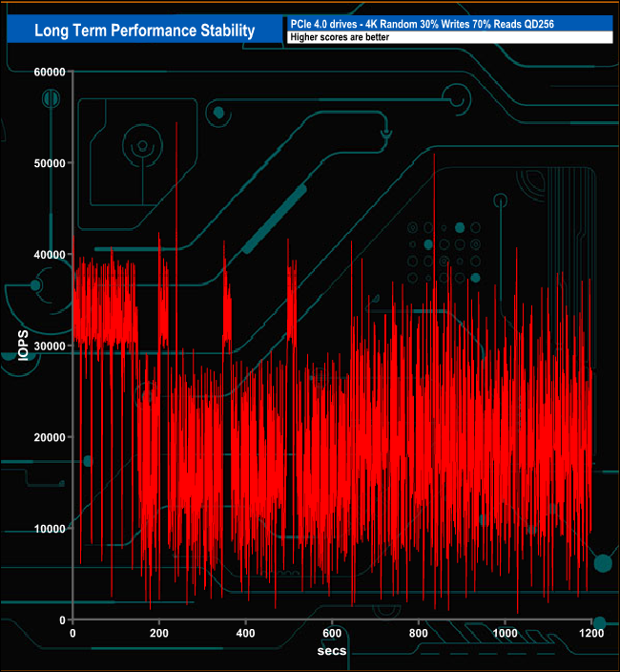This screenshot has height=672, width=620.
Task: Click the 40000 IOPS axis value
Action: [46, 255]
